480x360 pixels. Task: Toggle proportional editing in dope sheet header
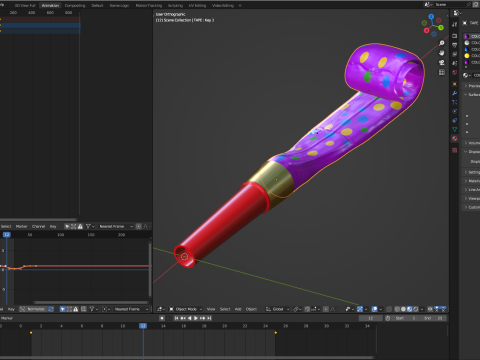pos(139,226)
